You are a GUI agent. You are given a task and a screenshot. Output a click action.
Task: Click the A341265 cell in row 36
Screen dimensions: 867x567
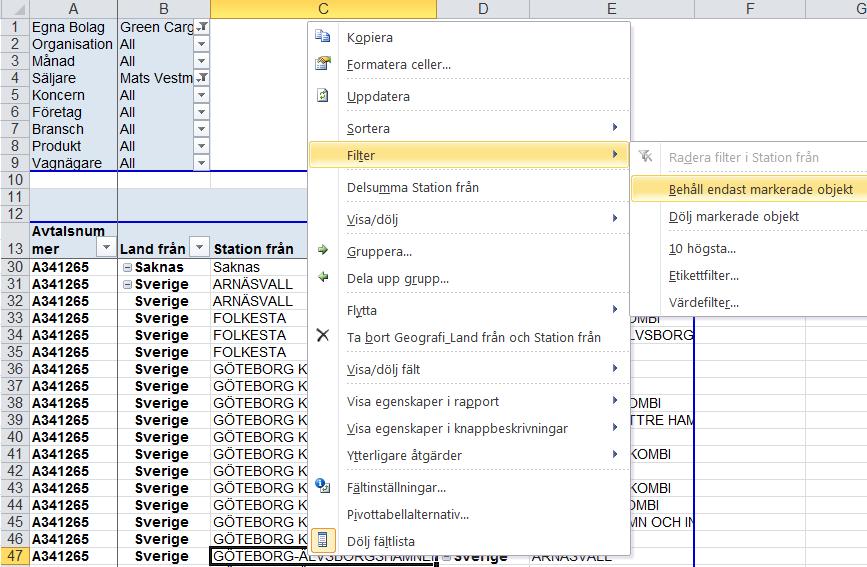tap(73, 369)
